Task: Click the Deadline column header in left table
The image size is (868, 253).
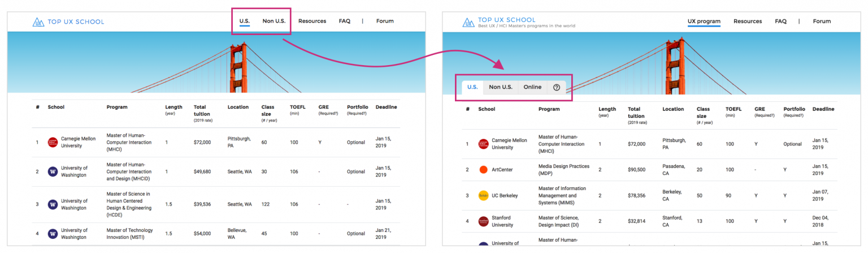Action: [x=387, y=107]
